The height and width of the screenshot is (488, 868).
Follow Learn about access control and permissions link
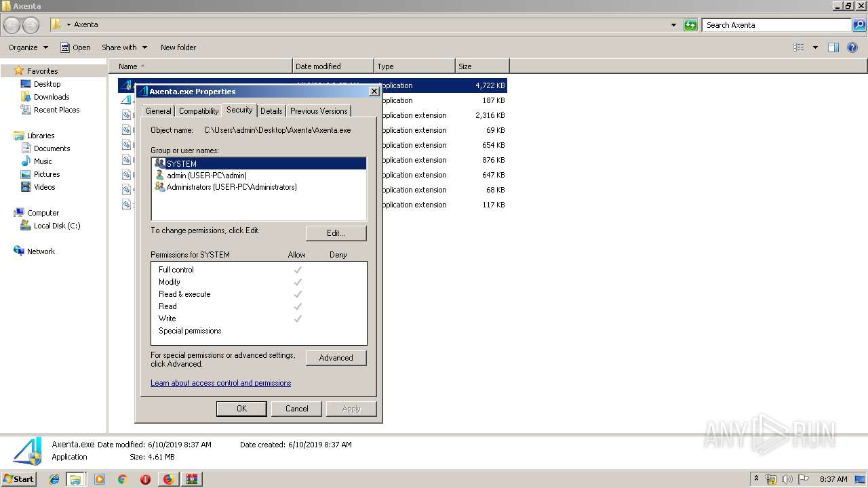pyautogui.click(x=220, y=383)
